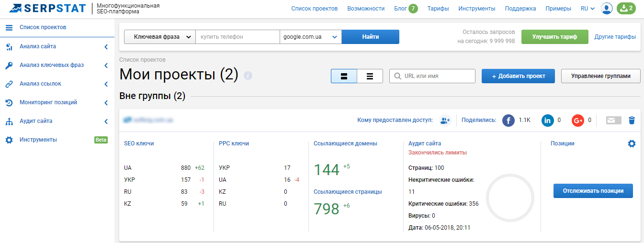Image resolution: width=644 pixels, height=243 pixels.
Task: Open the user profile avatar icon
Action: [607, 9]
